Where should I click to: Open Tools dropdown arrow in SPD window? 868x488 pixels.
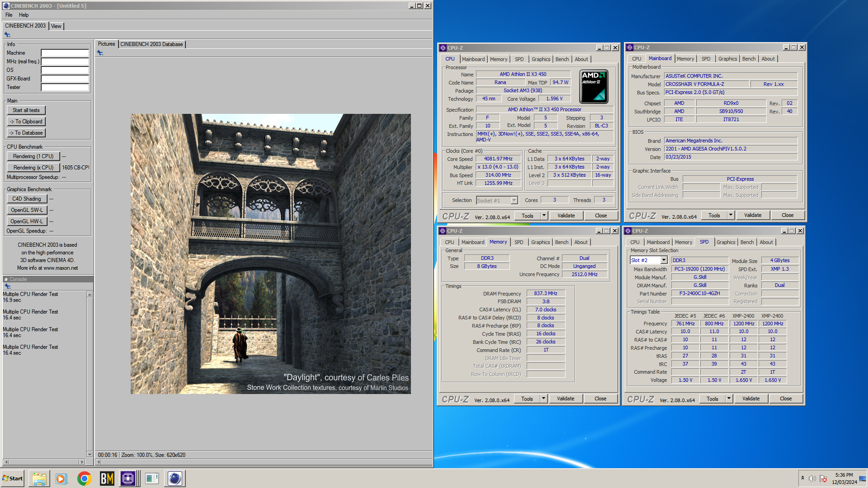pyautogui.click(x=729, y=399)
